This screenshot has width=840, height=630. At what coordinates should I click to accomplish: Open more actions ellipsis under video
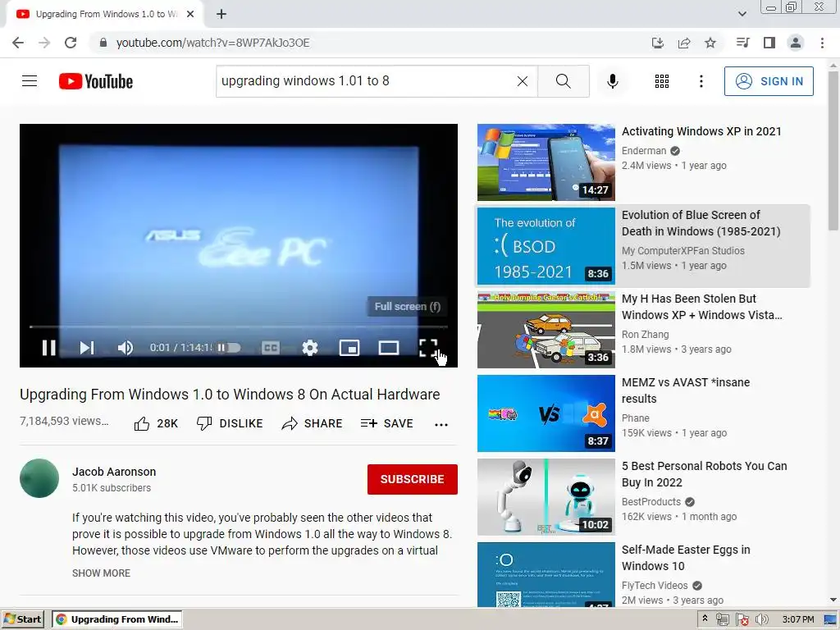441,424
